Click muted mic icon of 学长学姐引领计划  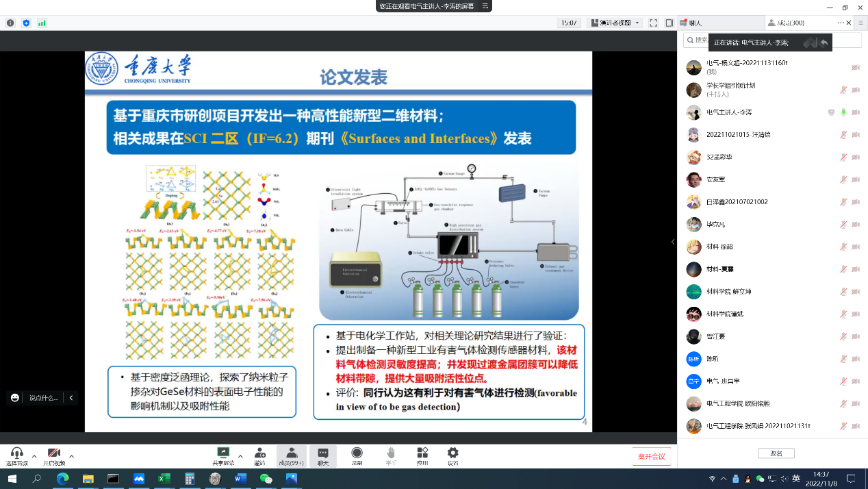[844, 90]
